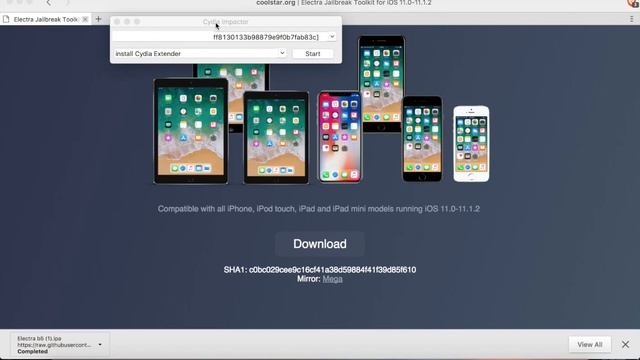The height and width of the screenshot is (360, 640).
Task: Open the Install Cydia Extender dropdown arrow
Action: pos(282,53)
